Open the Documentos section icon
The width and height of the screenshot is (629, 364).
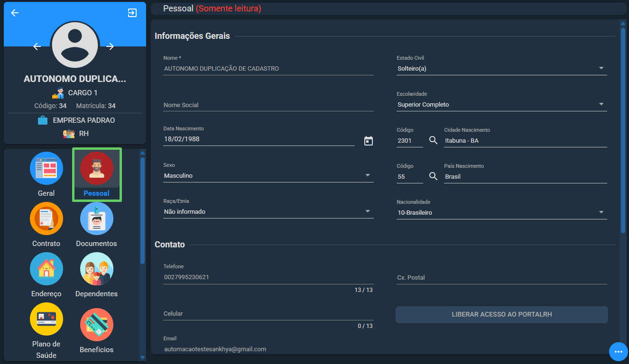[x=97, y=218]
